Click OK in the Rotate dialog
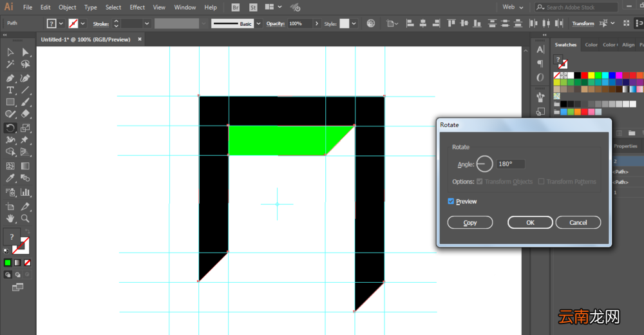Viewport: 644px width, 335px height. 530,222
